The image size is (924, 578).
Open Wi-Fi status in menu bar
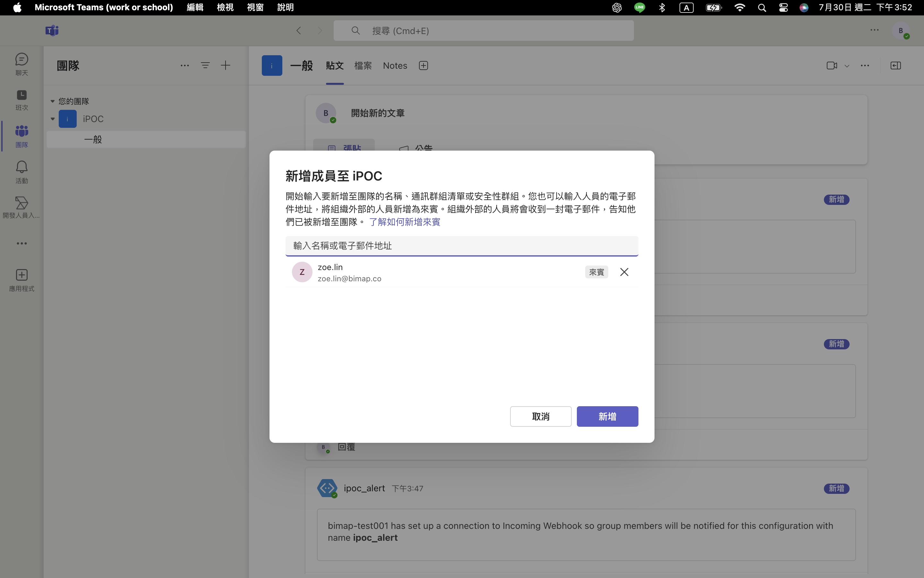tap(740, 8)
